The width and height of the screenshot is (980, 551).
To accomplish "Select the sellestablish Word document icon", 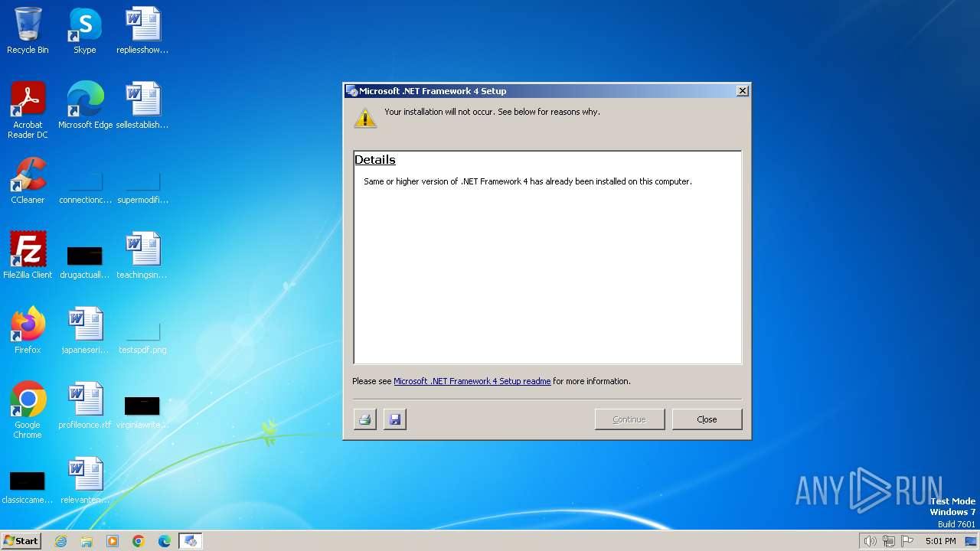I will click(142, 106).
